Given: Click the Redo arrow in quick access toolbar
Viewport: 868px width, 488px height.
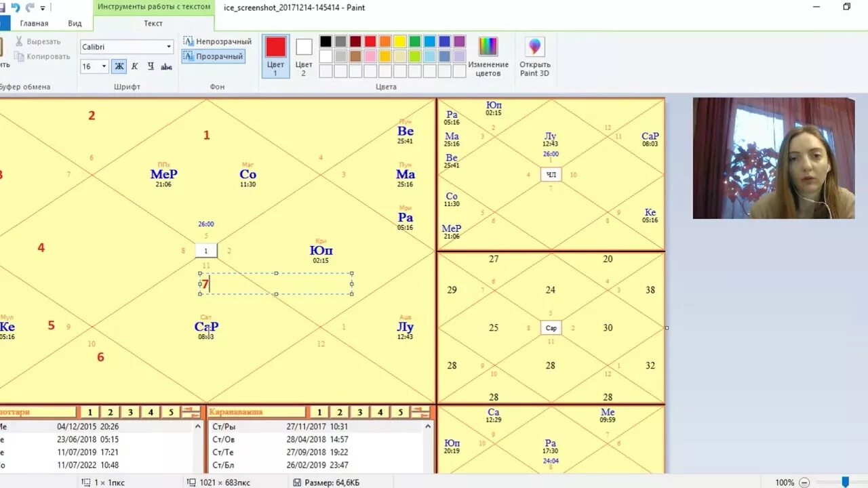Looking at the screenshot, I should click(30, 7).
